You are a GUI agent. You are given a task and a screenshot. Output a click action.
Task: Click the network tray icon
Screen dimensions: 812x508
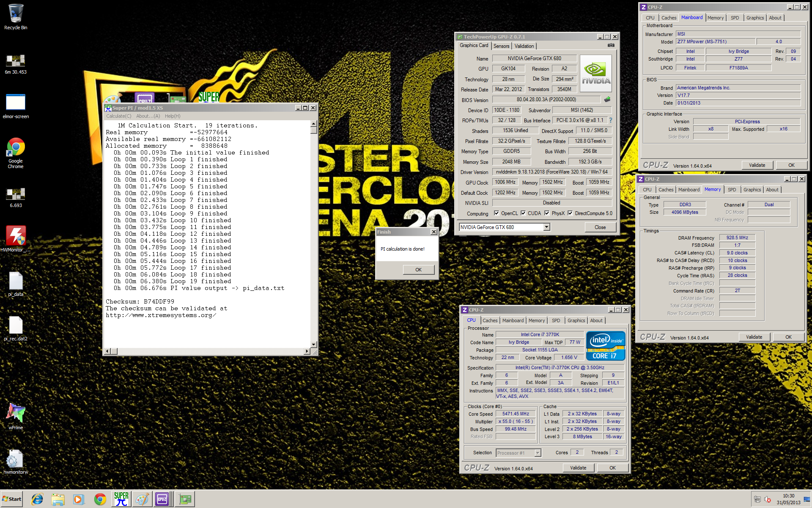point(757,500)
